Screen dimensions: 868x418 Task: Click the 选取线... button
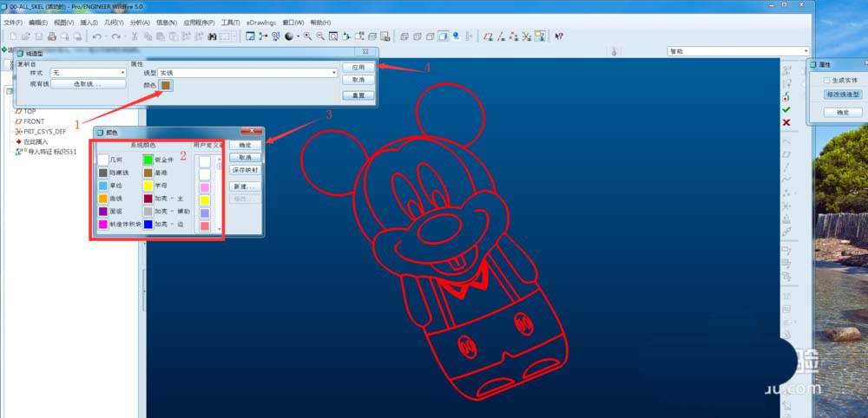(x=88, y=84)
